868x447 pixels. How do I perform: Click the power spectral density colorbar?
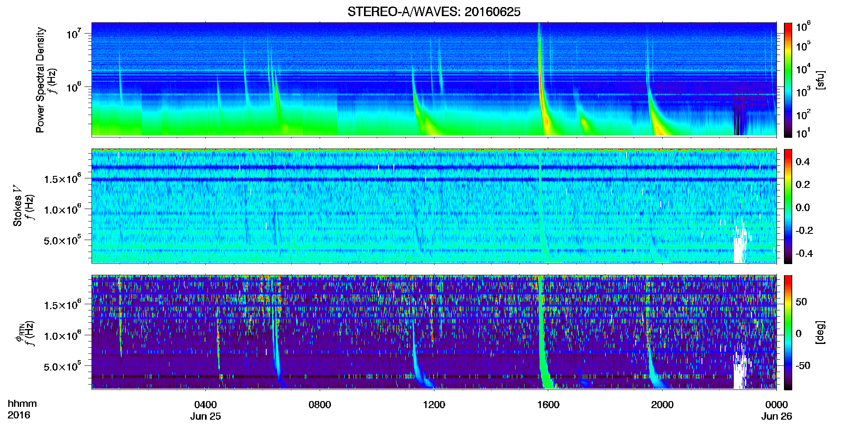point(788,79)
